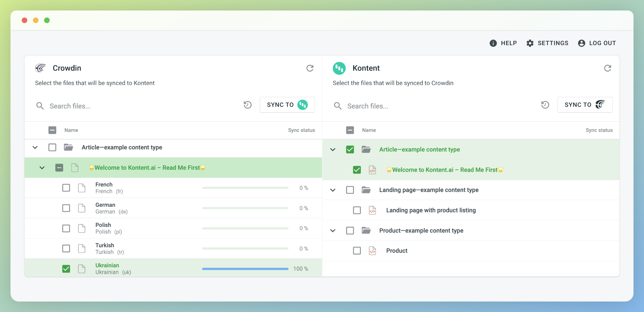Open sync history in Kontent panel

545,105
